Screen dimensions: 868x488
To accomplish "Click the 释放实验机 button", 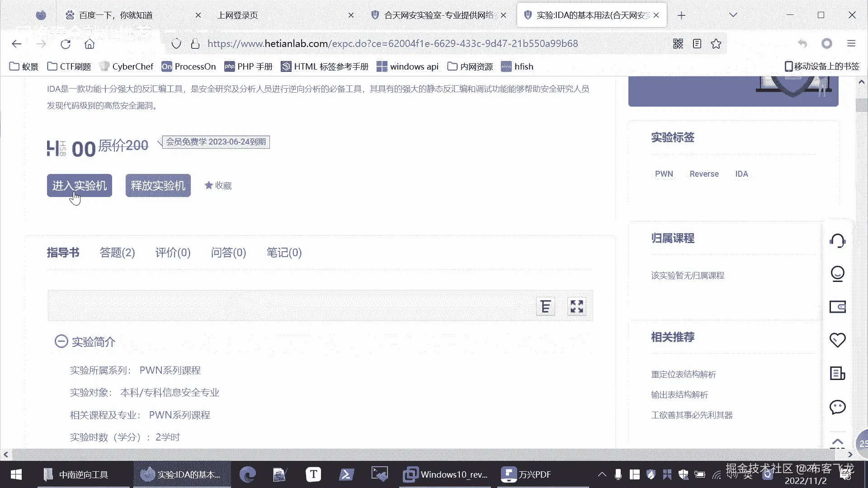I will click(x=158, y=185).
